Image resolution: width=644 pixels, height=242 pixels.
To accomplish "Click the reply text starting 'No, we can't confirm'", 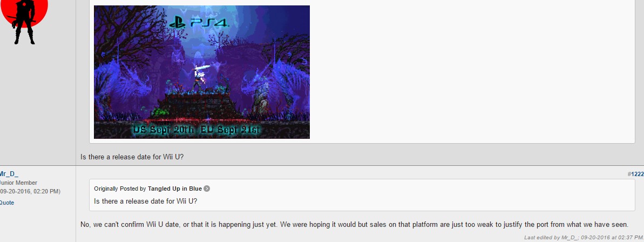I will [x=355, y=224].
